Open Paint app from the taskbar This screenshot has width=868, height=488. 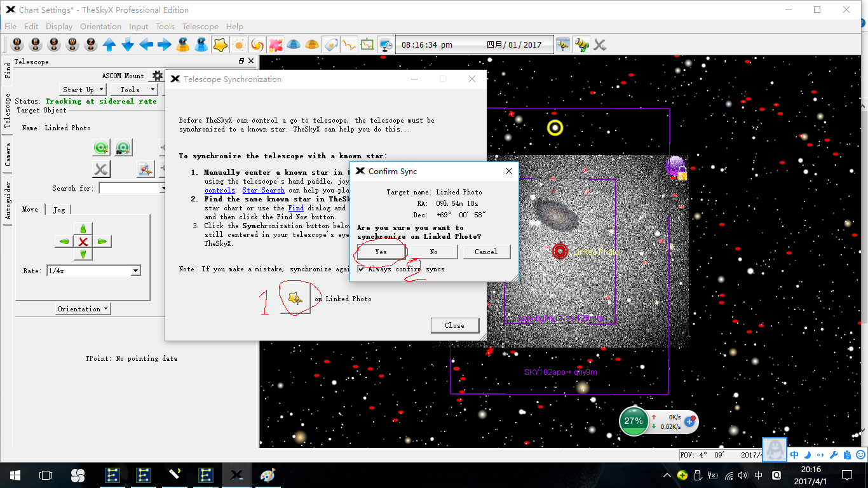268,475
